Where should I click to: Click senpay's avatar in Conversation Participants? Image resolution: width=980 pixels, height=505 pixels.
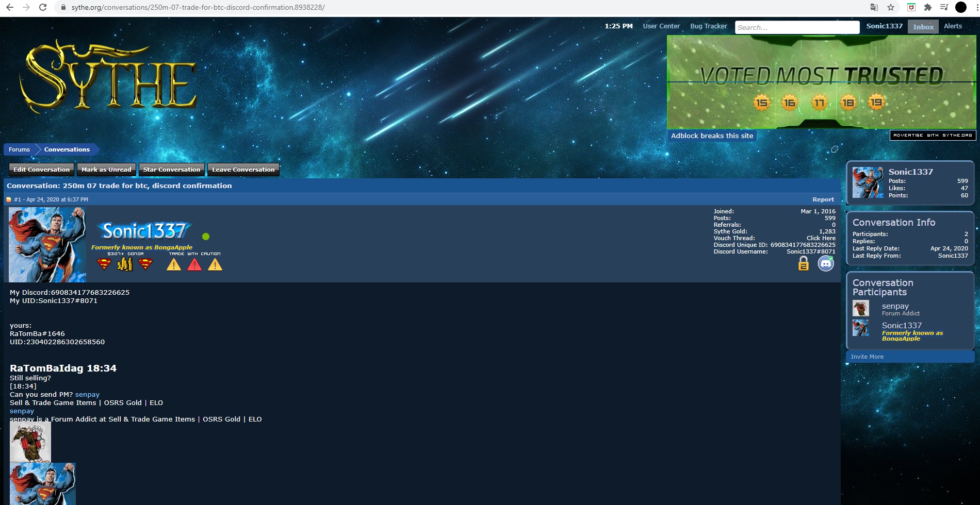(861, 308)
